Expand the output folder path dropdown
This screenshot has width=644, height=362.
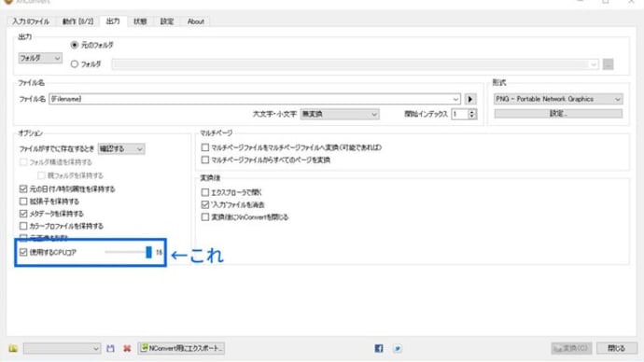[x=593, y=64]
